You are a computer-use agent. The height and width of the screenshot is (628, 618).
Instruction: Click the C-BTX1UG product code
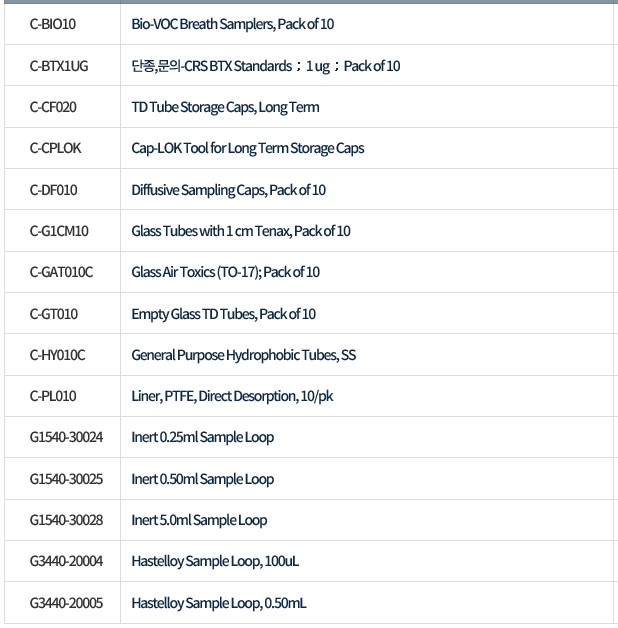click(59, 66)
